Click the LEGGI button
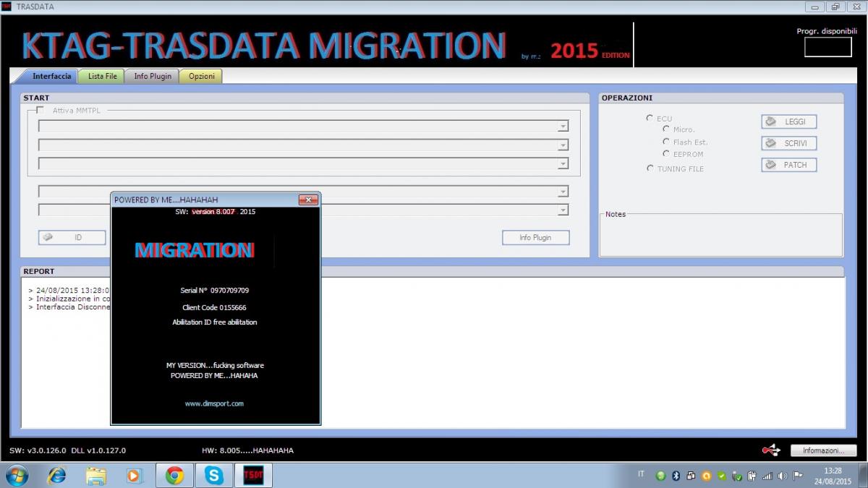The height and width of the screenshot is (488, 868). point(788,121)
